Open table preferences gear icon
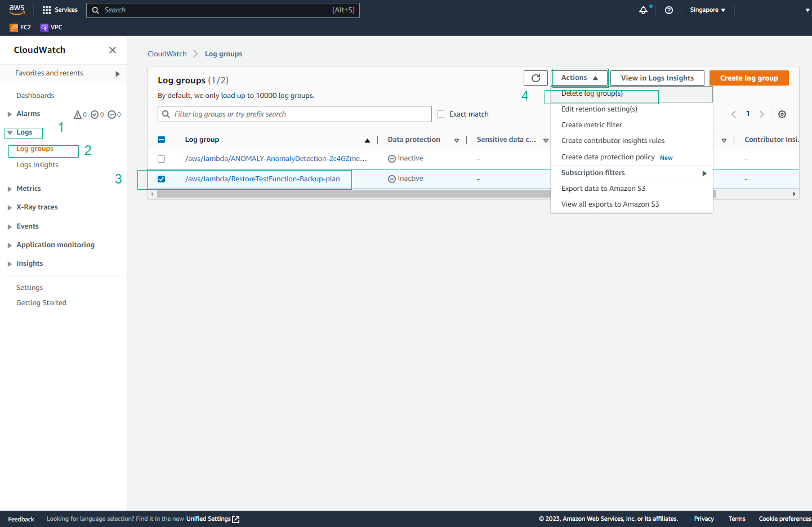Image resolution: width=812 pixels, height=527 pixels. (782, 114)
